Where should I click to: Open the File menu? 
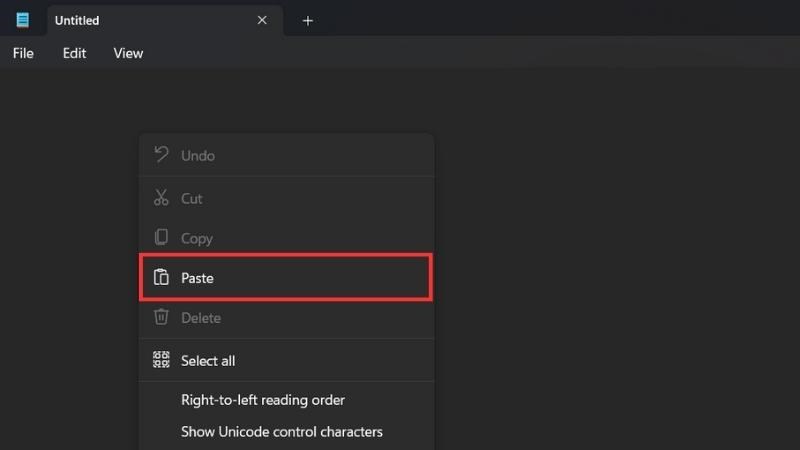23,53
